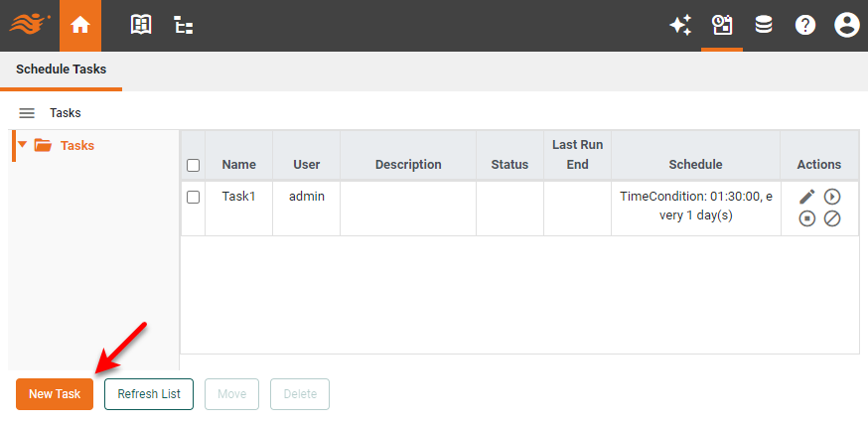The image size is (868, 426).
Task: Check the select-all checkbox in table header
Action: (x=194, y=165)
